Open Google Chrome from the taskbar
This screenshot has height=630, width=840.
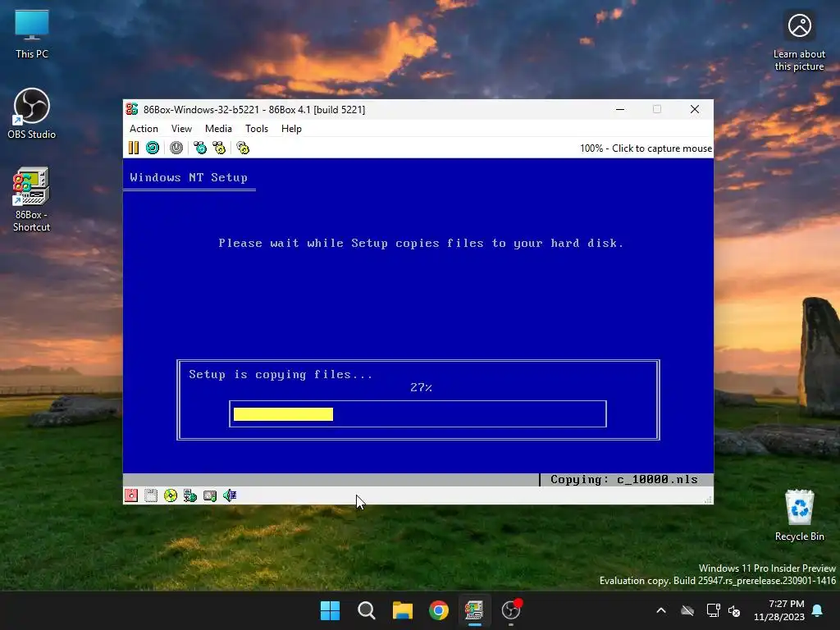click(x=439, y=610)
